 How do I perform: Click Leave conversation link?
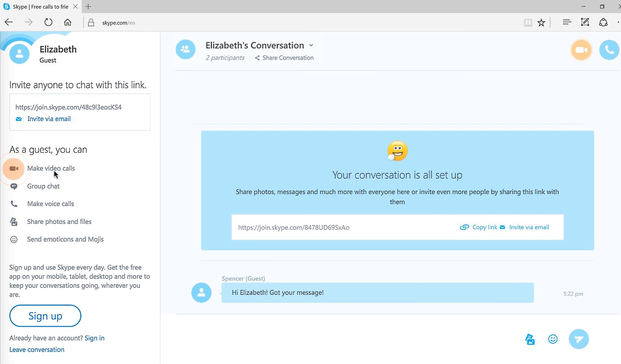(x=37, y=350)
